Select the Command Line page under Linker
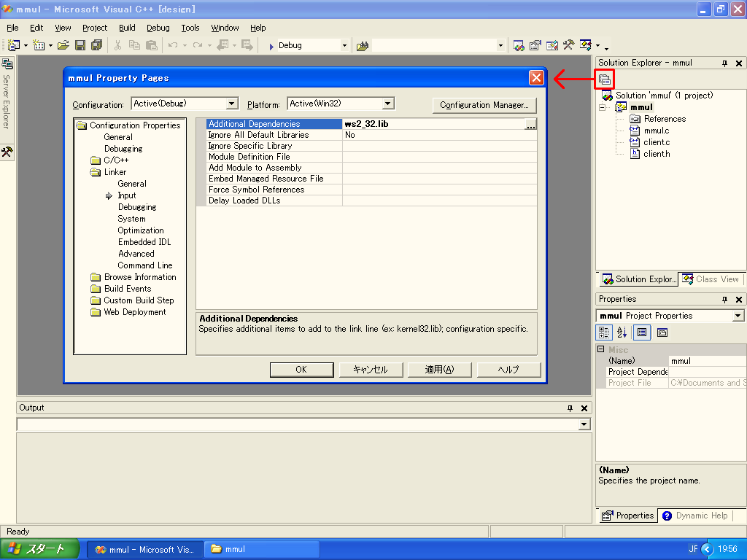The image size is (747, 560). pos(145,265)
